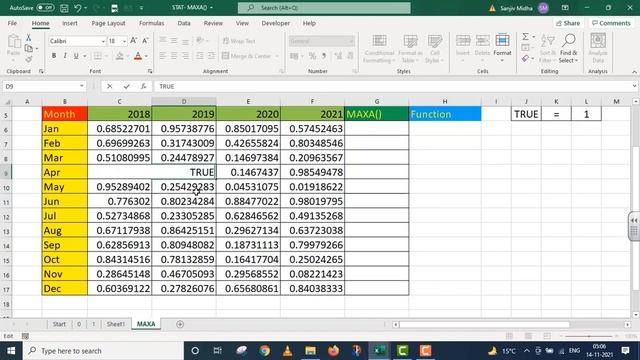
Task: Open the Review tab
Action: click(213, 23)
